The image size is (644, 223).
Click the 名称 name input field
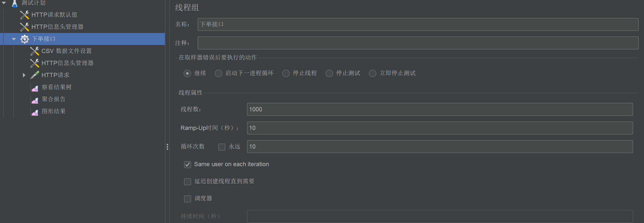(418, 24)
